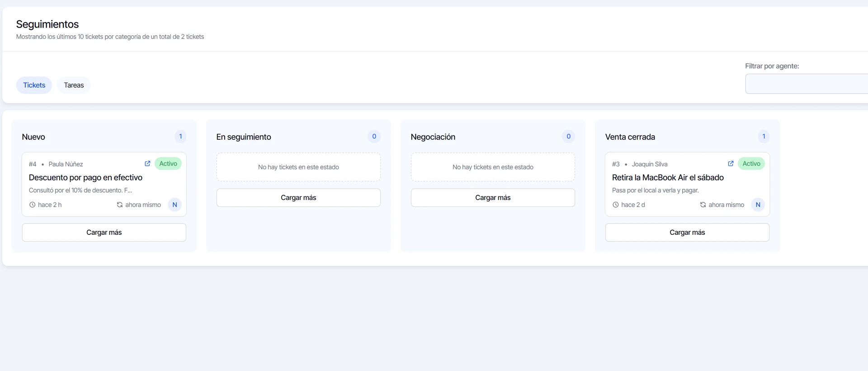This screenshot has height=371, width=868.
Task: Click customer name Paula Núñez
Action: point(66,164)
